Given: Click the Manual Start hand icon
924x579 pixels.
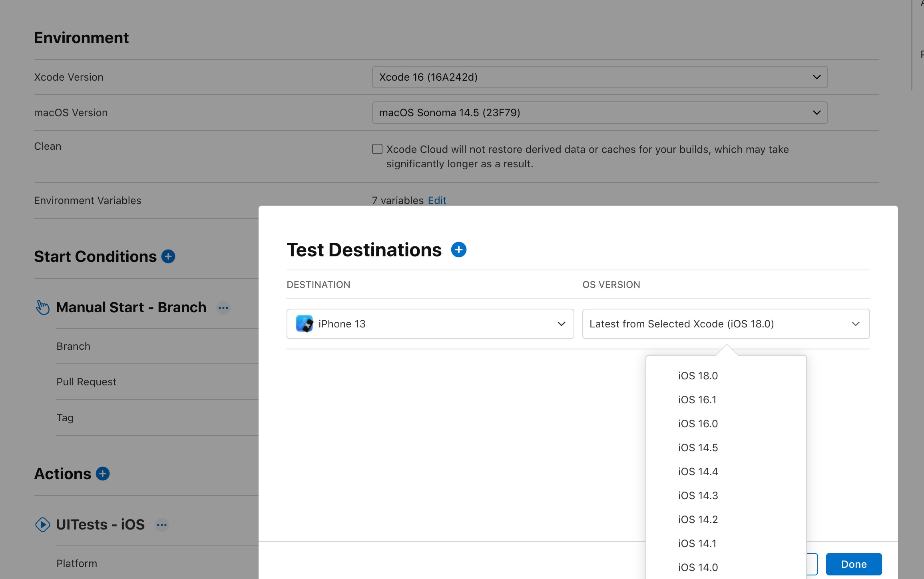Looking at the screenshot, I should click(43, 307).
